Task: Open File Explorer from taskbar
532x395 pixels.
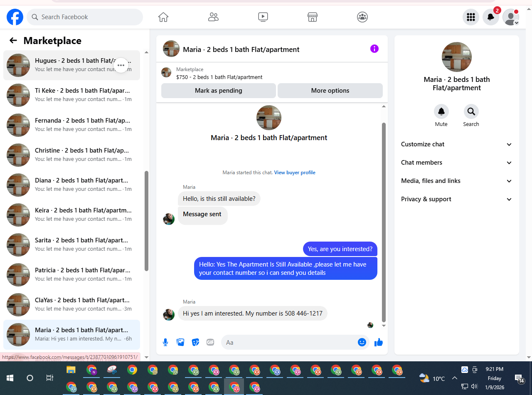Action: 71,370
